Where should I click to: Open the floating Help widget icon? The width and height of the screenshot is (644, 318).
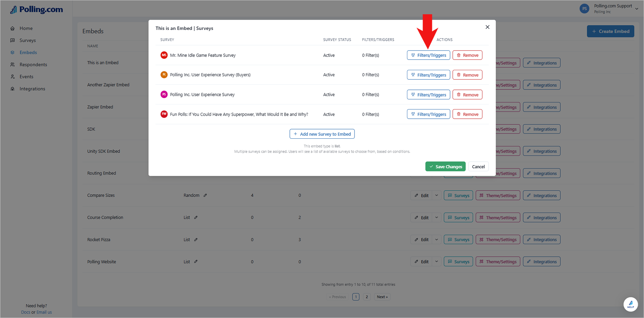pyautogui.click(x=630, y=304)
